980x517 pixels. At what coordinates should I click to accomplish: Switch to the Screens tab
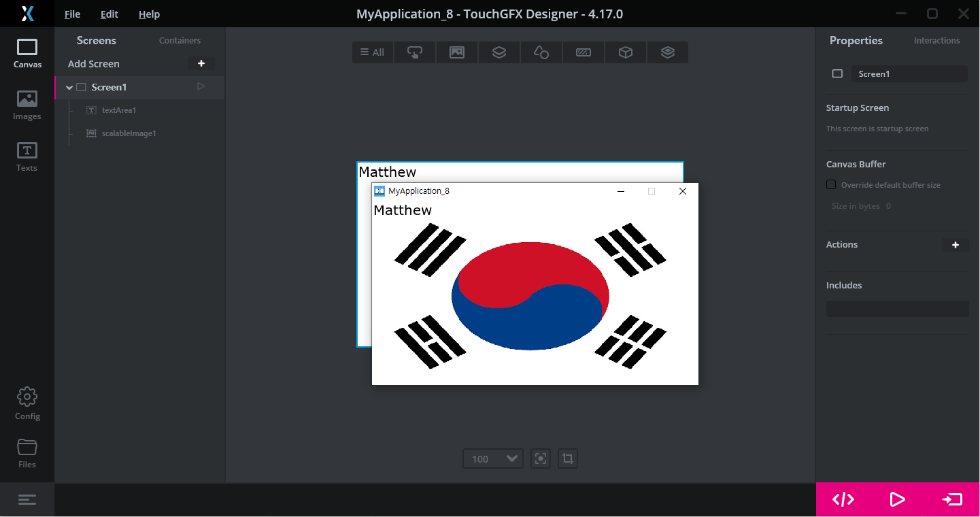[x=97, y=40]
